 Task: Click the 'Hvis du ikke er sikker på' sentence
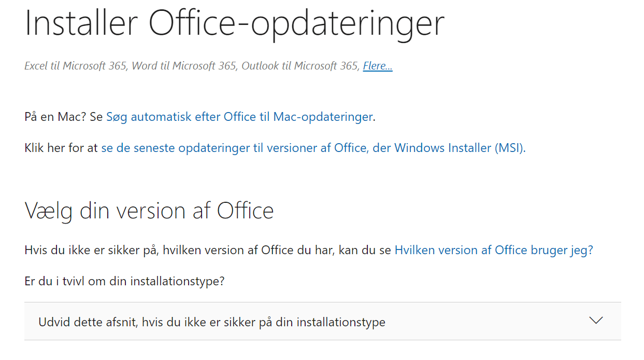click(207, 250)
